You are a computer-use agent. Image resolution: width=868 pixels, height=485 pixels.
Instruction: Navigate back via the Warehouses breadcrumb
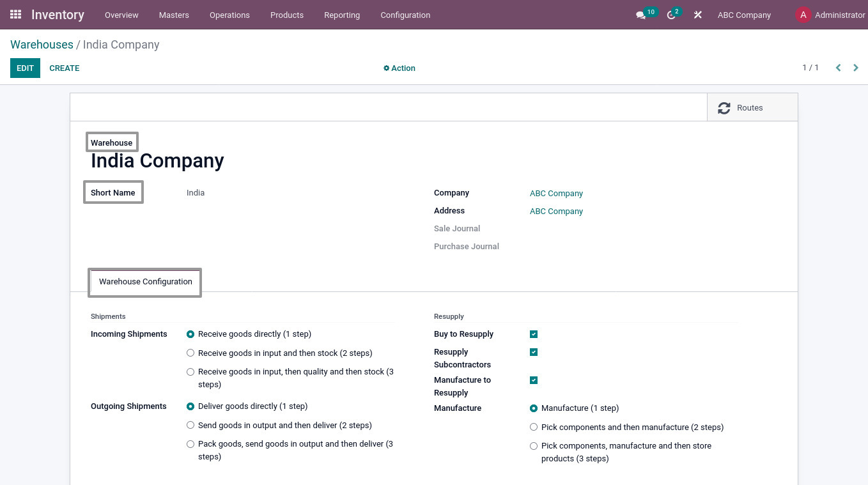(42, 44)
